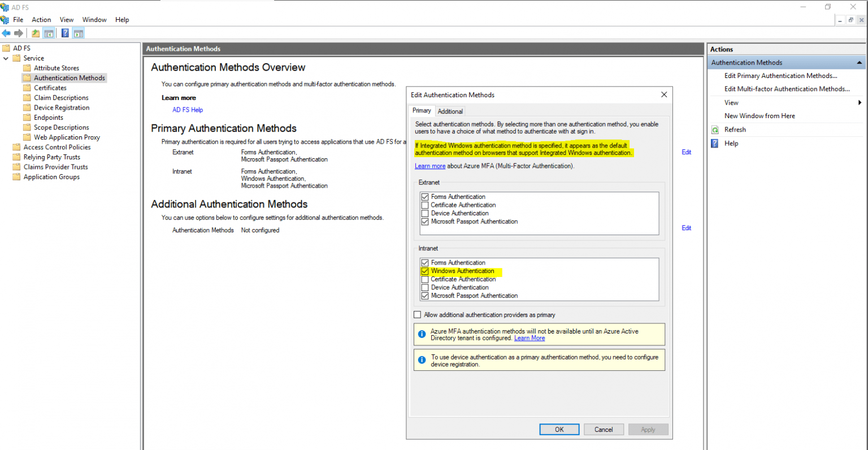Click the Learn more Azure MFA link
This screenshot has height=450, width=868.
point(430,165)
